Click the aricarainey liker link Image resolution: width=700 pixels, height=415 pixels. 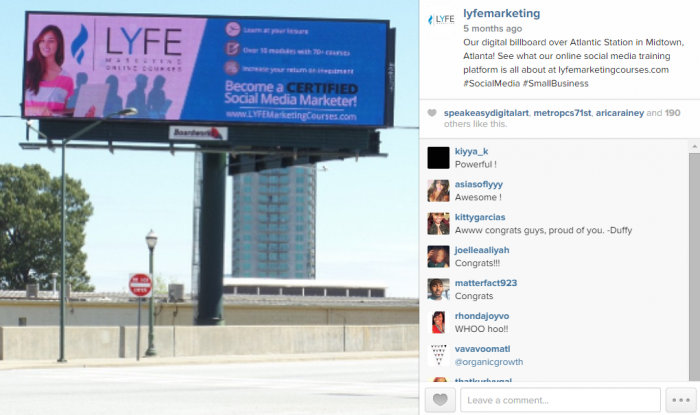[620, 113]
